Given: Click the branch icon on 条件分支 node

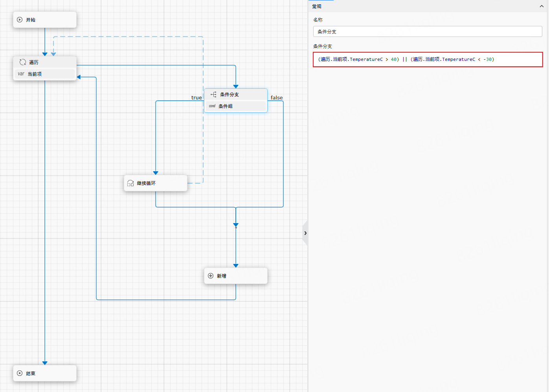Looking at the screenshot, I should pos(213,94).
